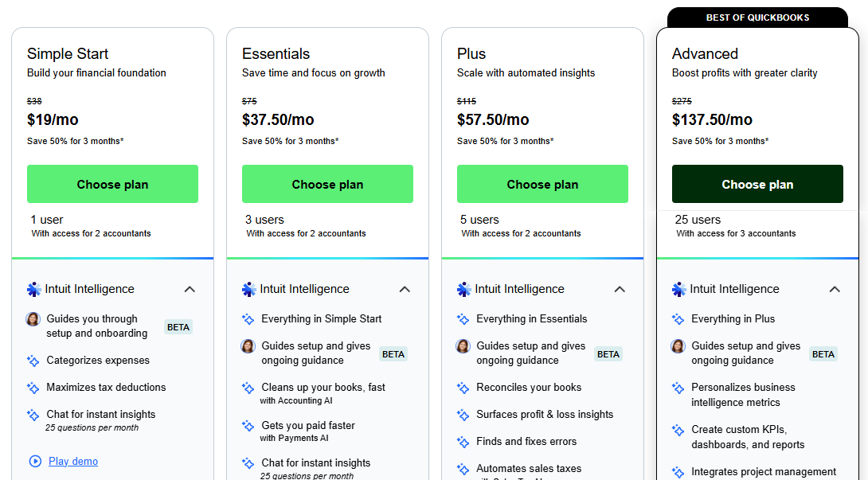Collapse Intuit Intelligence section in Simple Start
The height and width of the screenshot is (480, 868).
190,289
